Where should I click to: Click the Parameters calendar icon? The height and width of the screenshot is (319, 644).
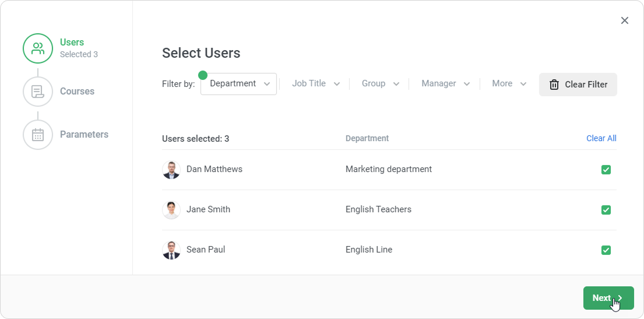tap(38, 135)
